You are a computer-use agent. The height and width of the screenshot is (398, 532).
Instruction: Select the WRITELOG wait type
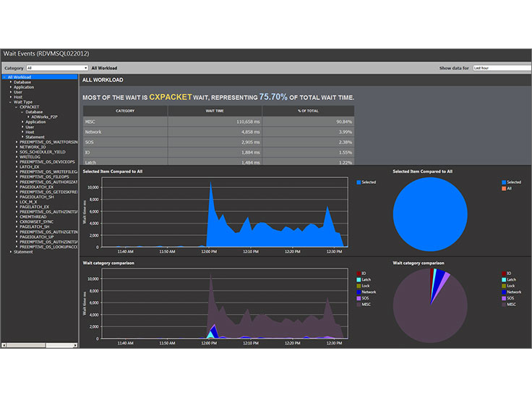[x=30, y=156]
